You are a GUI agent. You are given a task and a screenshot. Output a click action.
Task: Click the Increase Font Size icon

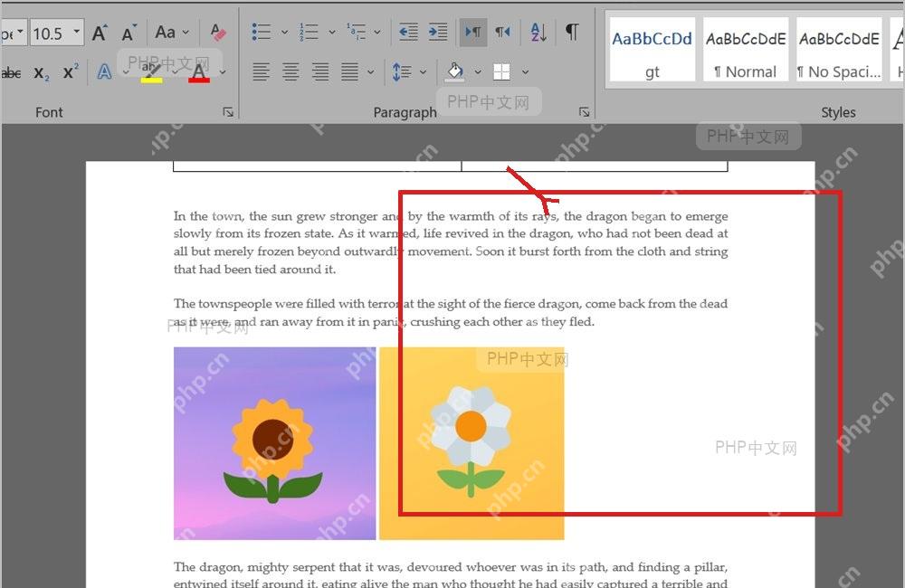(x=100, y=33)
